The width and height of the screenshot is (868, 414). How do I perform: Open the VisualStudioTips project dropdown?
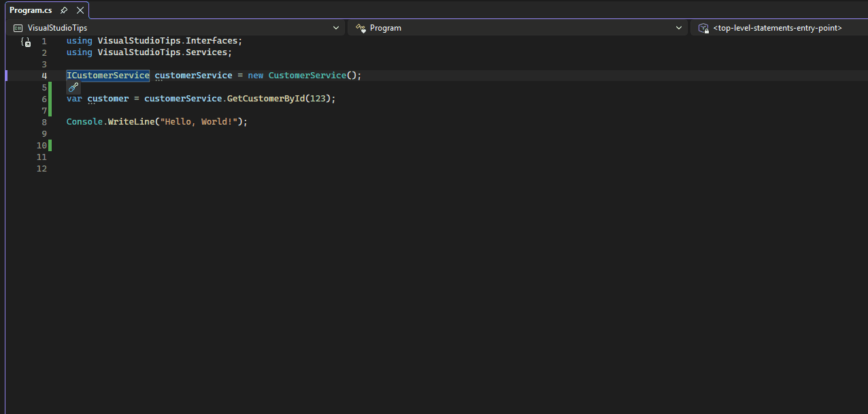176,28
